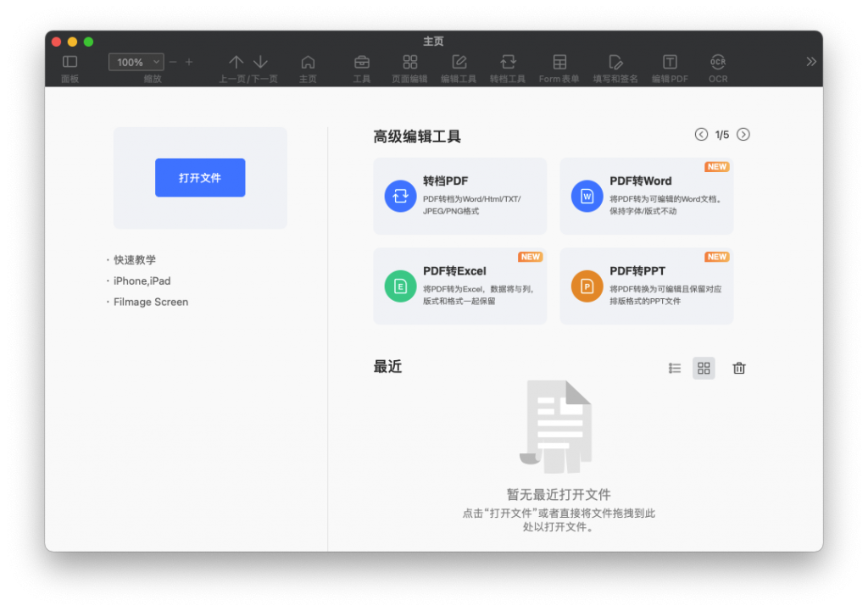
Task: Click the NEW badge on PDF转Word
Action: [x=717, y=167]
